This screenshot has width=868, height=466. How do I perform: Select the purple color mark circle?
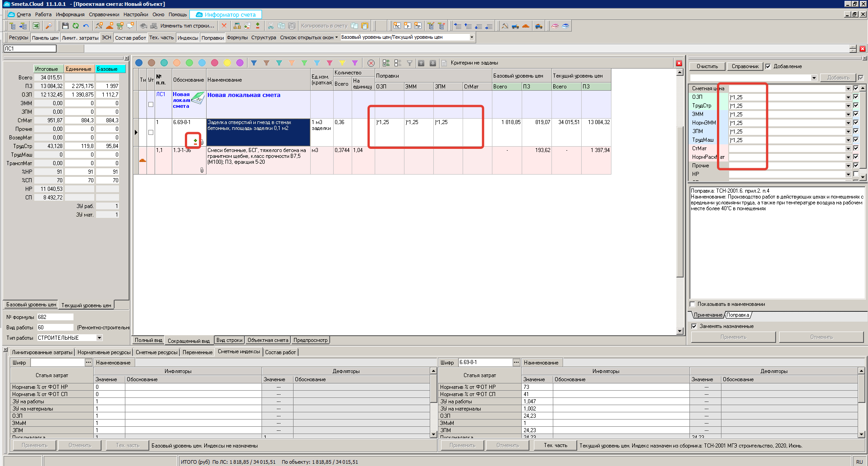pos(240,63)
